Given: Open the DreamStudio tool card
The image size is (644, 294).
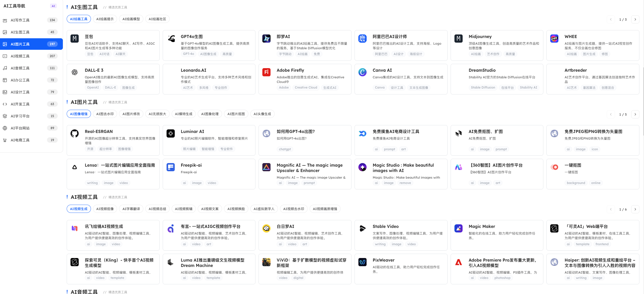Looking at the screenshot, I should (497, 79).
